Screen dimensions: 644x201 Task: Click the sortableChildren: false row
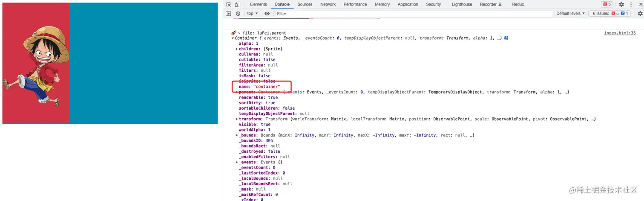coord(267,108)
